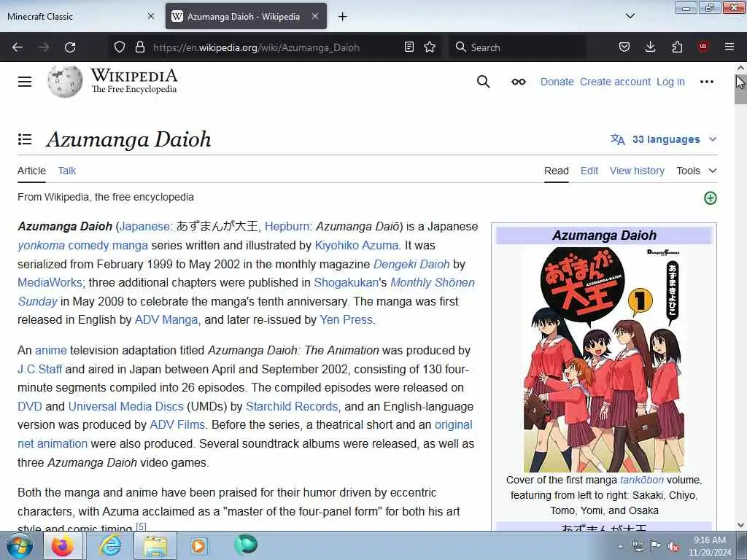The width and height of the screenshot is (747, 560).
Task: Click the green plus circle indicator
Action: 711,198
